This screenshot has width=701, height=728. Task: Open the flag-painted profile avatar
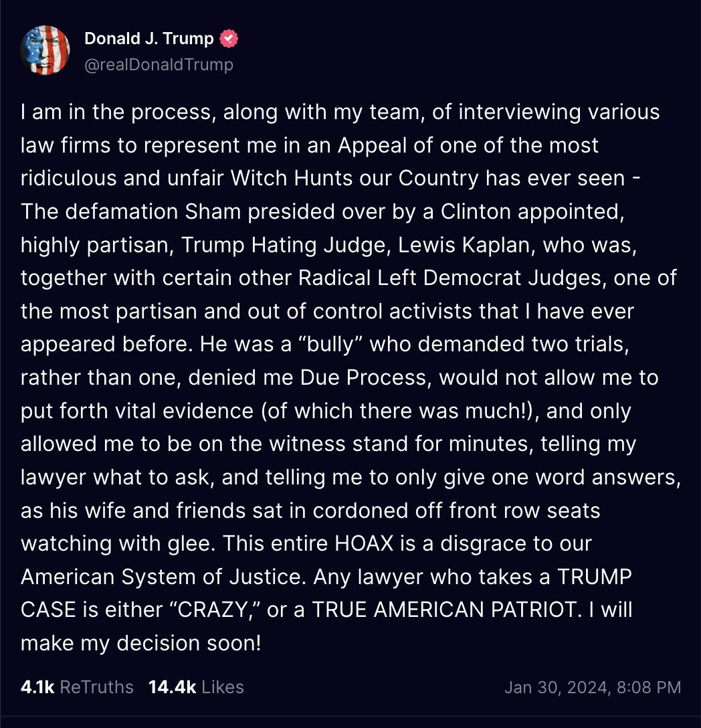(45, 50)
